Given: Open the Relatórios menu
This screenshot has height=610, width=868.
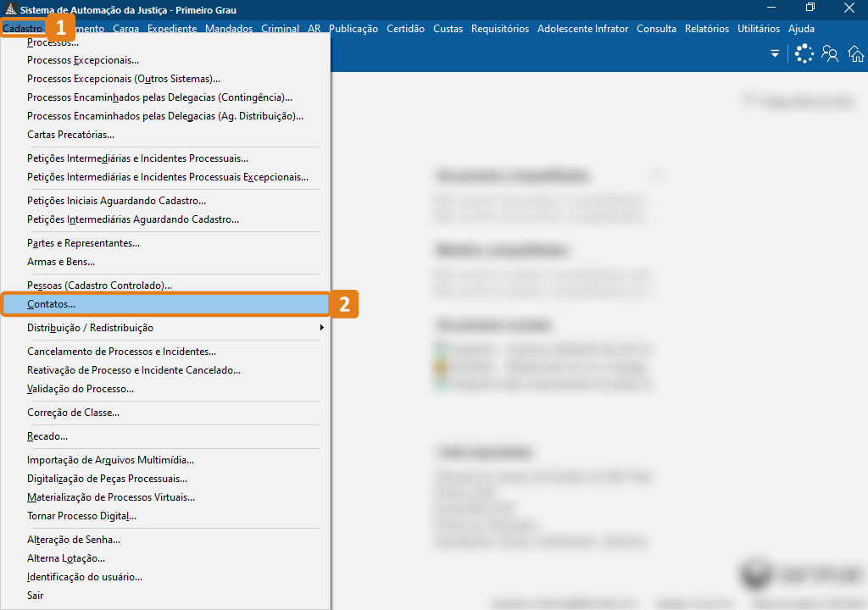Looking at the screenshot, I should [706, 29].
